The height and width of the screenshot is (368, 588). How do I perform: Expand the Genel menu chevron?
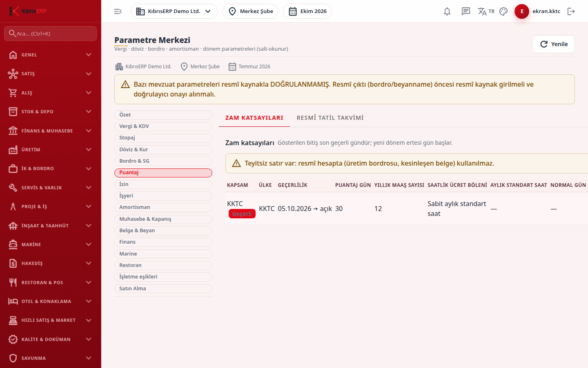89,55
